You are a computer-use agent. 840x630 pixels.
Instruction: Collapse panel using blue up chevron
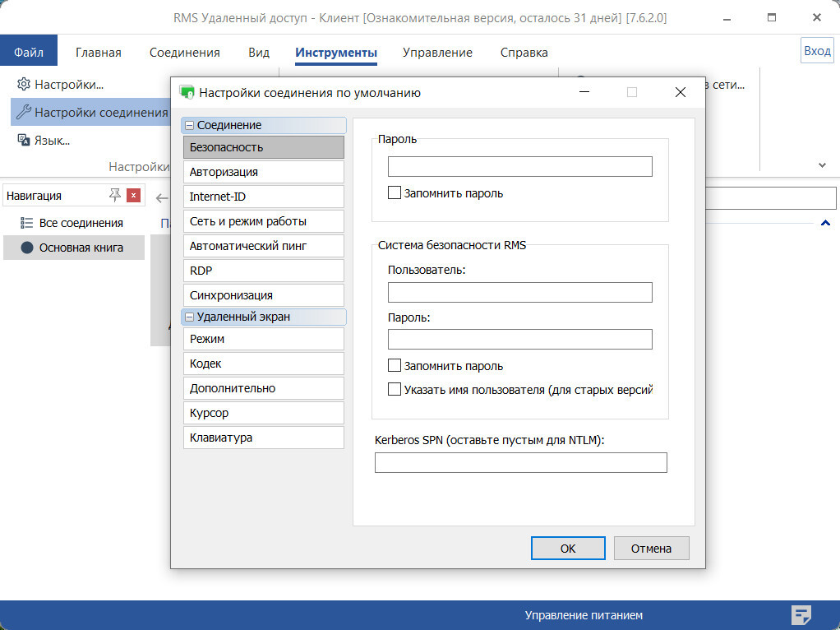tap(825, 223)
